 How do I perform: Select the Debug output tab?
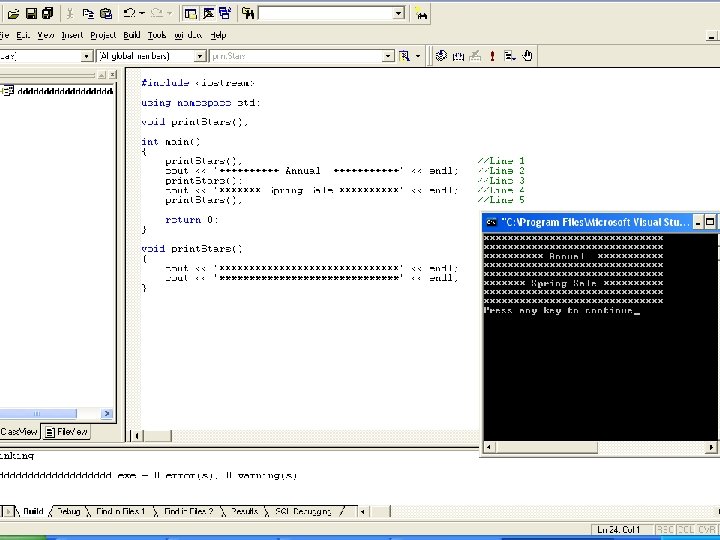tap(68, 511)
